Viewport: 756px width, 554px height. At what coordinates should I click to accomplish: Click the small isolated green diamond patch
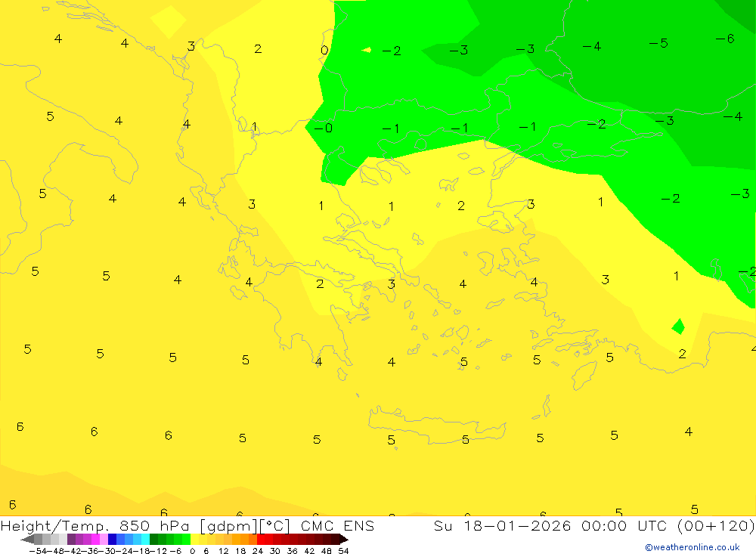(678, 327)
